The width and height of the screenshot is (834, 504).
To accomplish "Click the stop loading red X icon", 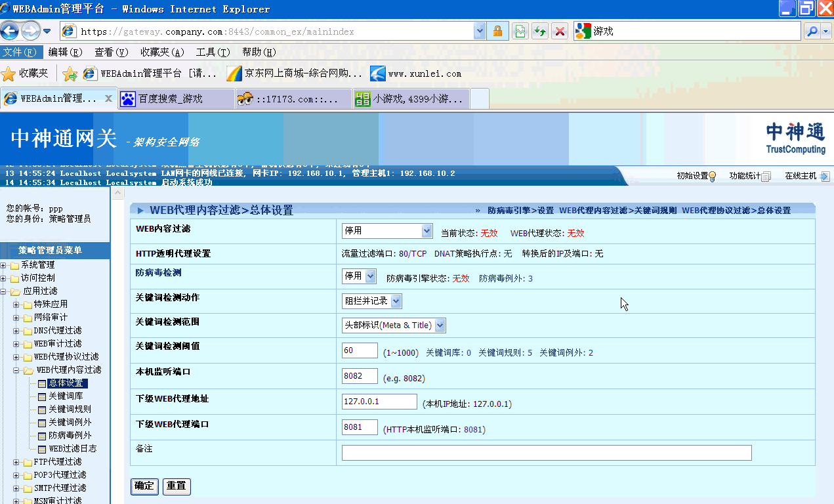I will (560, 31).
